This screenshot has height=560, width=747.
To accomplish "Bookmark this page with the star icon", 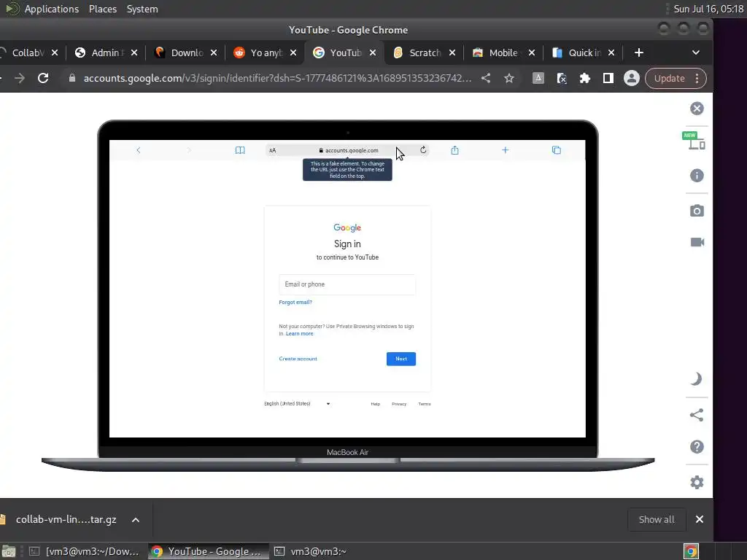I will (508, 78).
